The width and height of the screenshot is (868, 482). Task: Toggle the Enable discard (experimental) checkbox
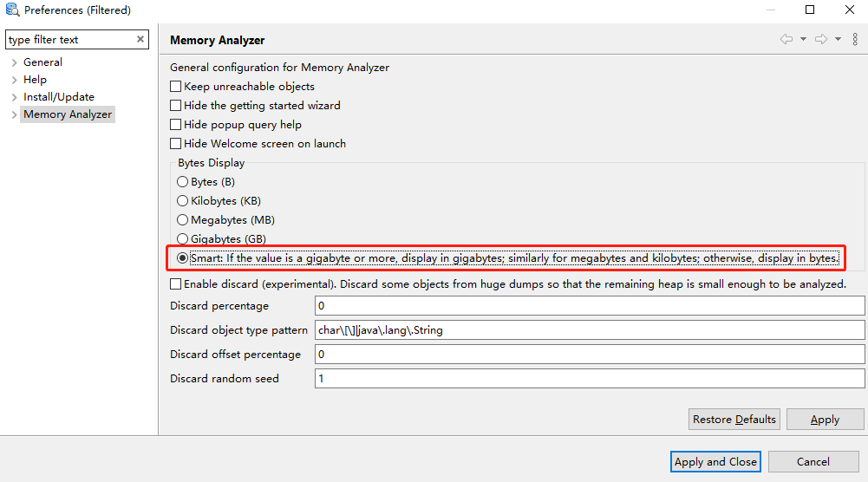coord(175,283)
